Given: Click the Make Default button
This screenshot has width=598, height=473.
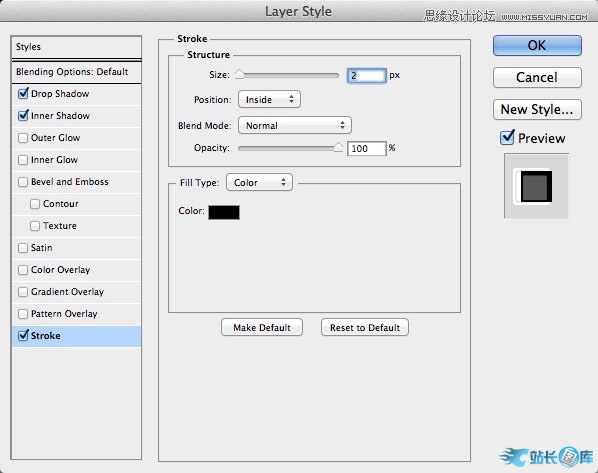Looking at the screenshot, I should click(x=262, y=328).
